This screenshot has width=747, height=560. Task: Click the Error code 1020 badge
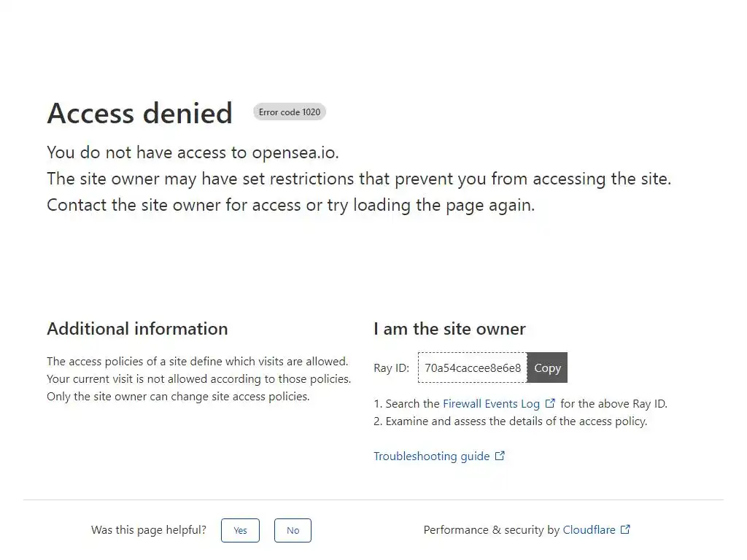pyautogui.click(x=290, y=112)
